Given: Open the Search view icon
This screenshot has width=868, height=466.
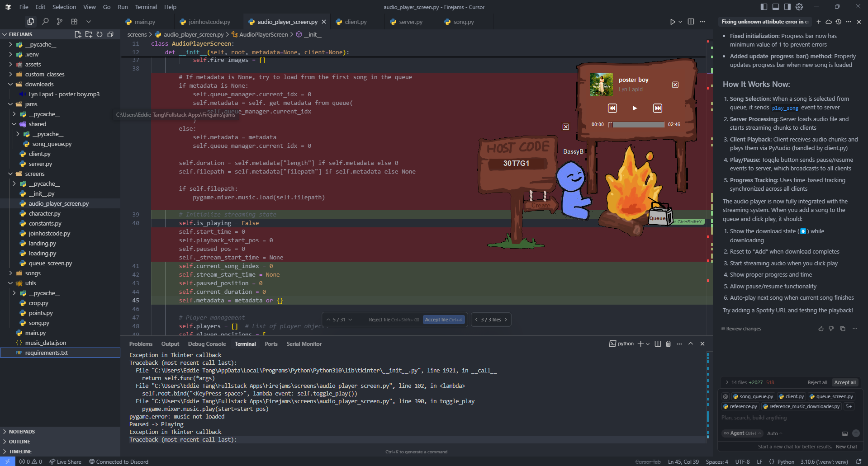Looking at the screenshot, I should click(45, 21).
